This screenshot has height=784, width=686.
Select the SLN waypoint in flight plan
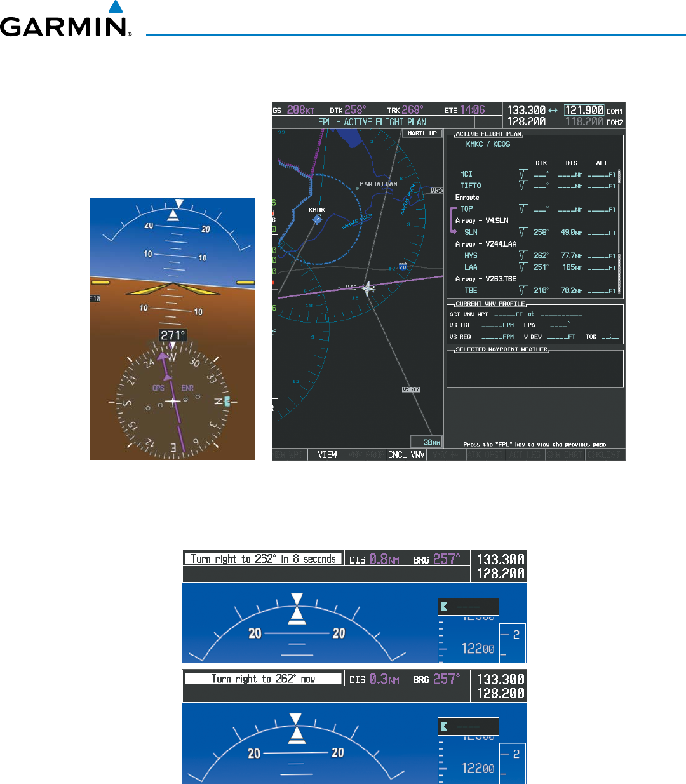click(x=471, y=233)
